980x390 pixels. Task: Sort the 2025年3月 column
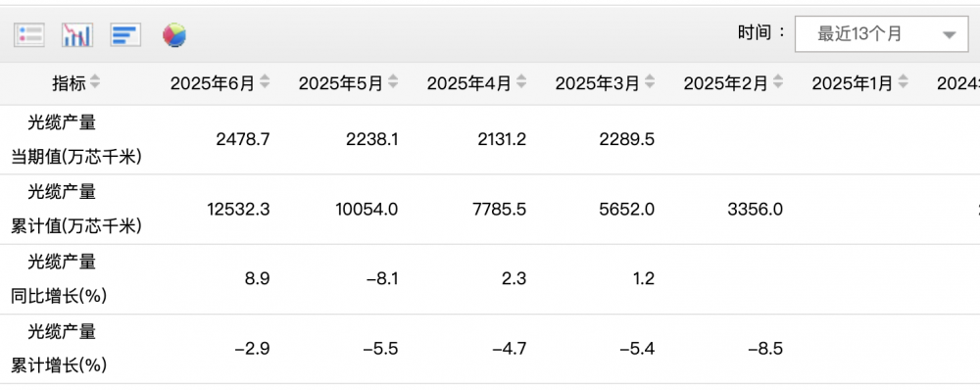(650, 82)
